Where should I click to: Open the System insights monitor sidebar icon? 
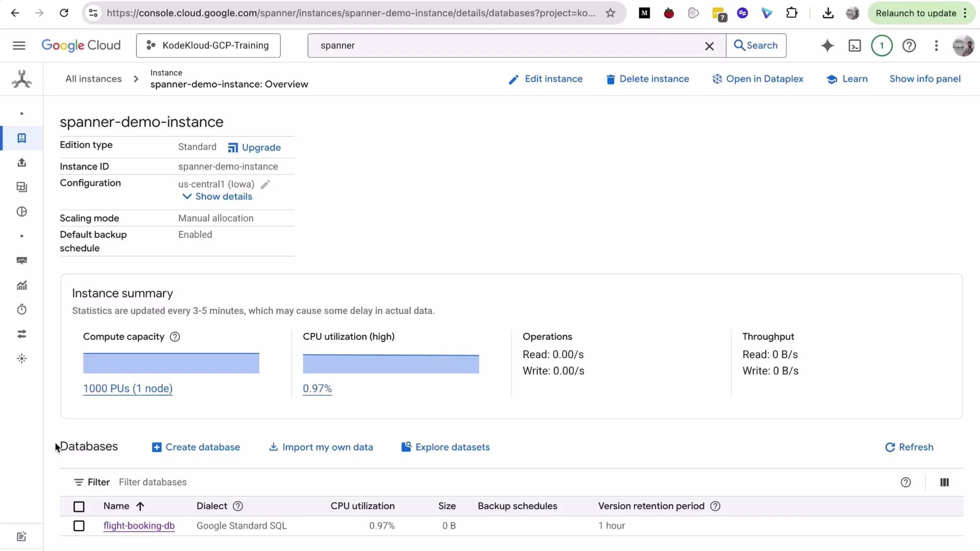(21, 260)
